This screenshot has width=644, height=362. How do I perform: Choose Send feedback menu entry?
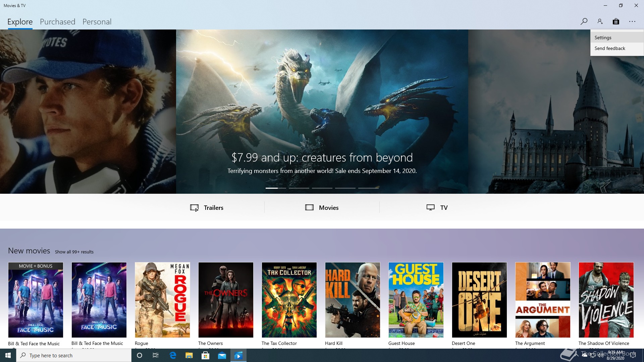[617, 48]
